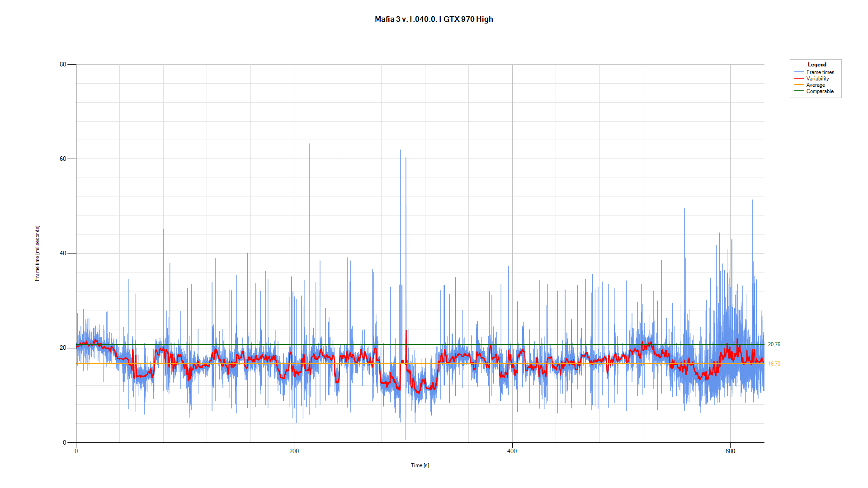
Task: Click the '20,76' comparable value label
Action: click(774, 344)
